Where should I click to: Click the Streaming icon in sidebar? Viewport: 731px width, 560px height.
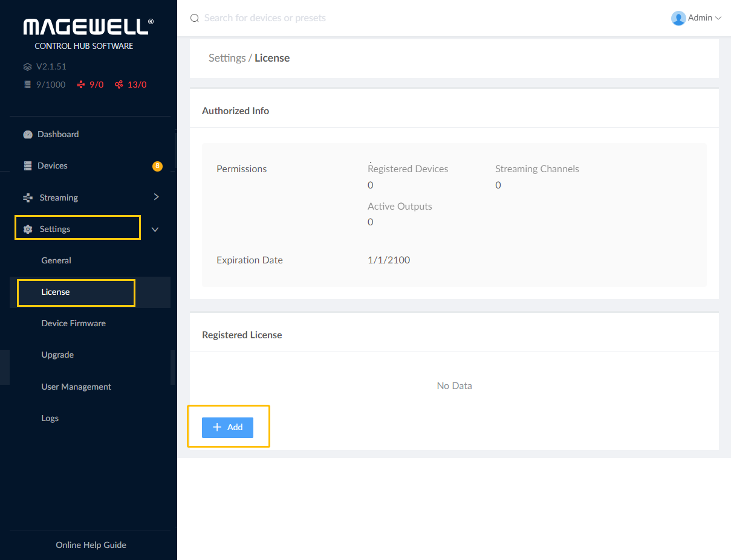[x=28, y=198]
